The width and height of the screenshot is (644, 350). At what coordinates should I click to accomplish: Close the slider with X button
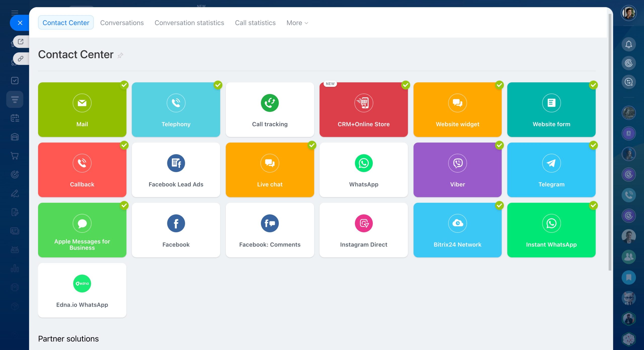tap(20, 23)
